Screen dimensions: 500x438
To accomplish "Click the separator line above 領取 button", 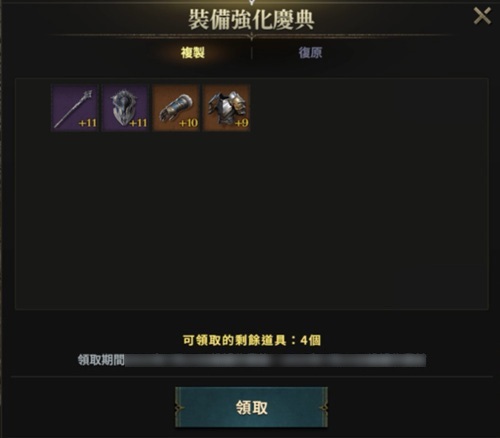I will [x=252, y=377].
